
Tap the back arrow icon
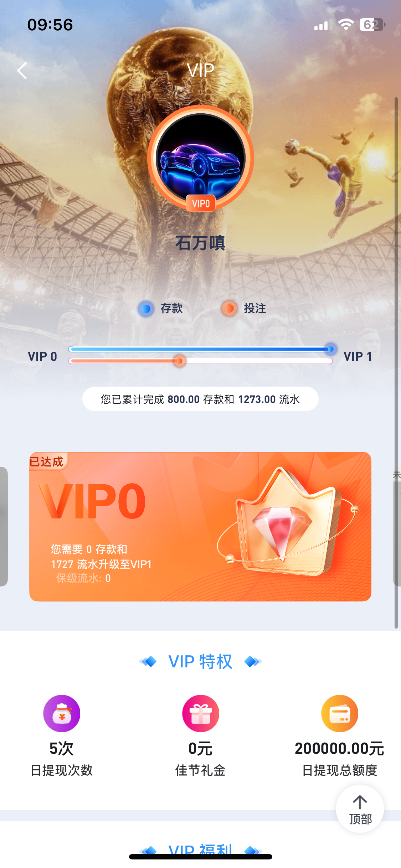[x=22, y=71]
